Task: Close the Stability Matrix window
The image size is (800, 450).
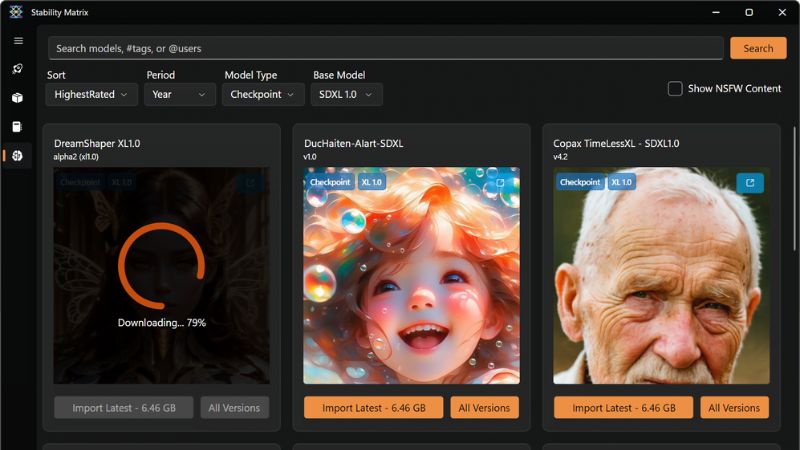Action: (782, 12)
